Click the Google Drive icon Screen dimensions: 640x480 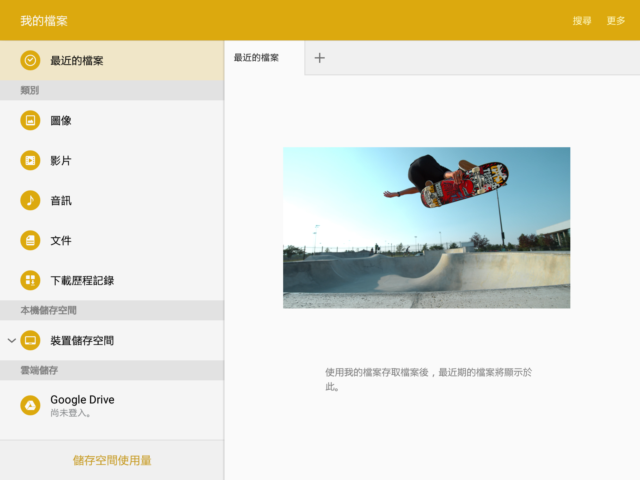tap(30, 405)
